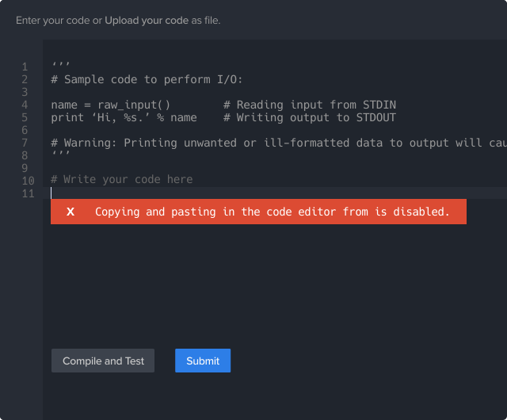Click the '# Reading input from STDIN' comment
507x420 pixels.
[310, 105]
